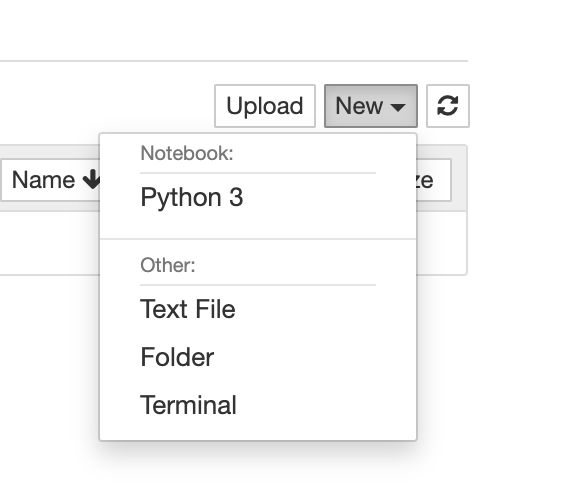Click the Upload button

click(x=265, y=106)
